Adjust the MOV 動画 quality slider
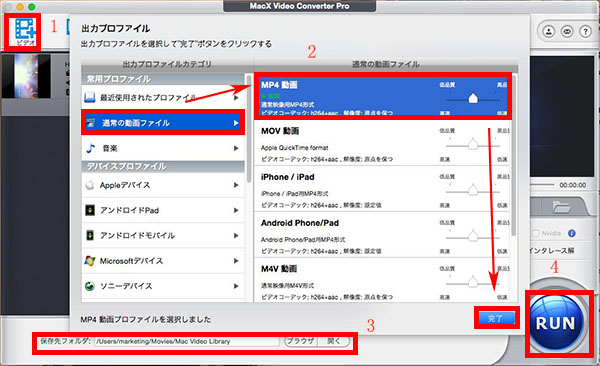This screenshot has width=600, height=366. click(x=473, y=144)
